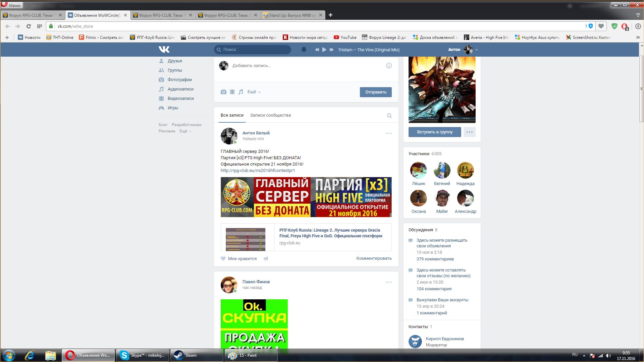
Task: Open Skype from Windows taskbar
Action: (143, 355)
